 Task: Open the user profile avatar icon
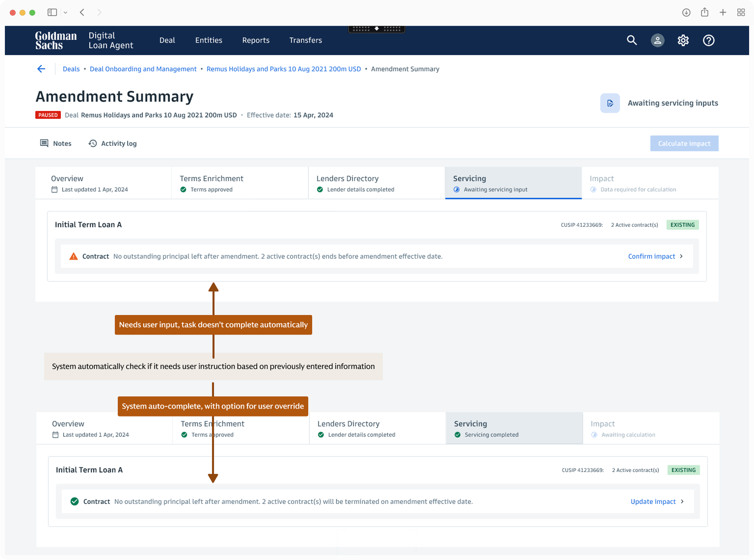tap(657, 40)
